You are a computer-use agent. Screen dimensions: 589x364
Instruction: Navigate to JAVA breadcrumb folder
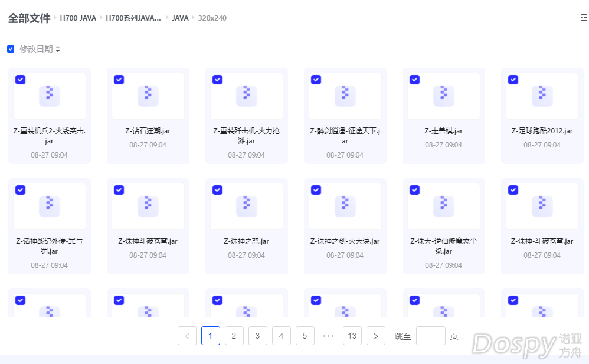[x=181, y=18]
